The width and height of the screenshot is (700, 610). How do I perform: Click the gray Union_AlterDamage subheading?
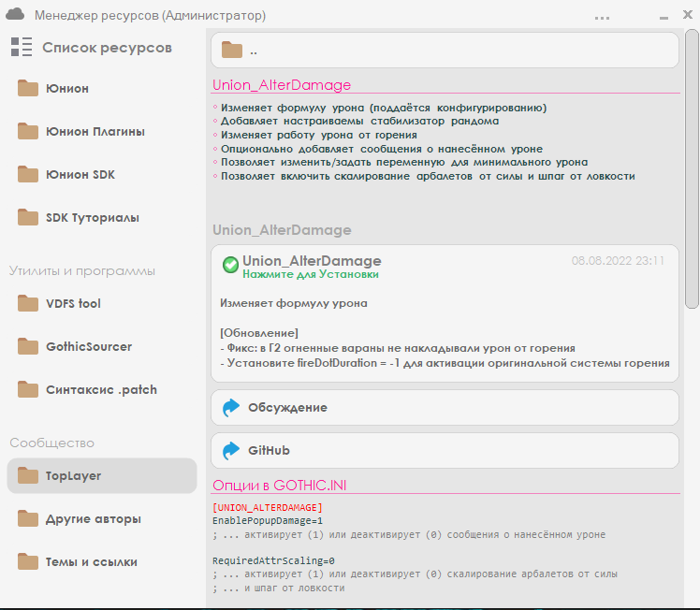[282, 230]
